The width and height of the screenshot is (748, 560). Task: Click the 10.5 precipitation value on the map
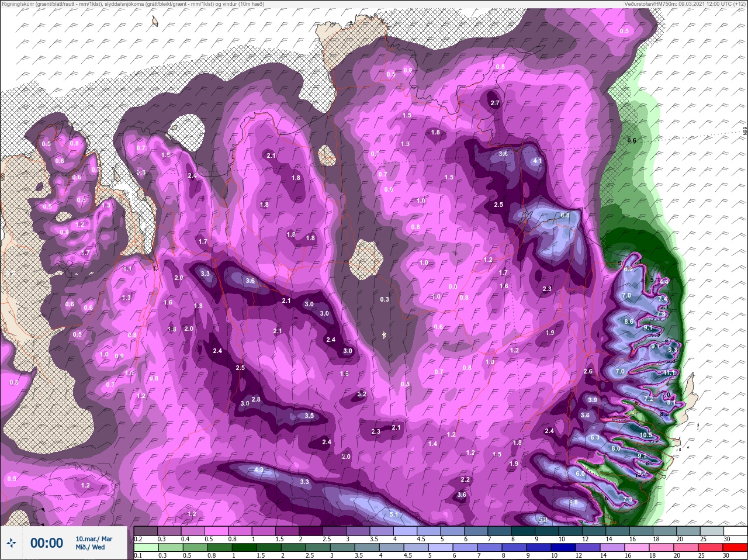(x=646, y=435)
